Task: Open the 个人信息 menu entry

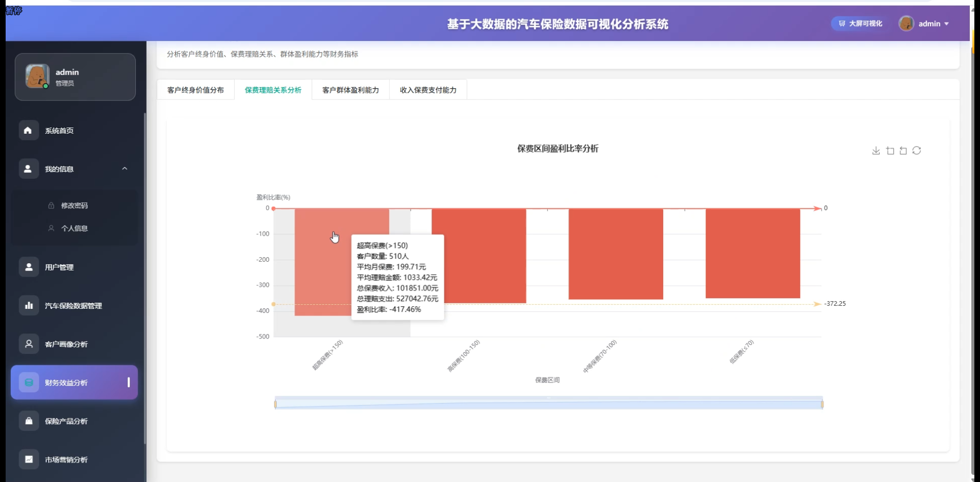Action: (x=74, y=228)
